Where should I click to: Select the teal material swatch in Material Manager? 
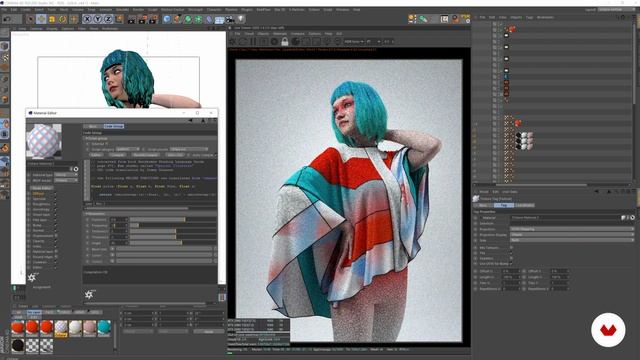click(104, 328)
